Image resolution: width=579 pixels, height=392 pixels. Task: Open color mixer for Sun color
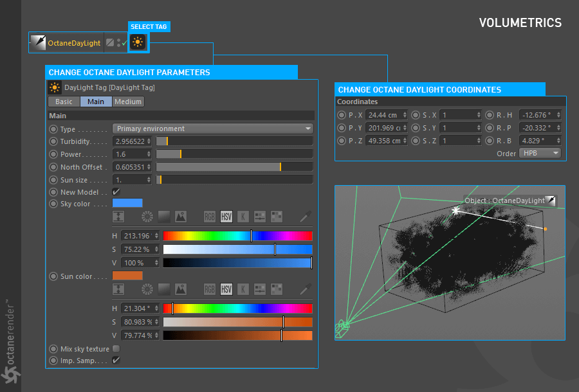click(260, 289)
